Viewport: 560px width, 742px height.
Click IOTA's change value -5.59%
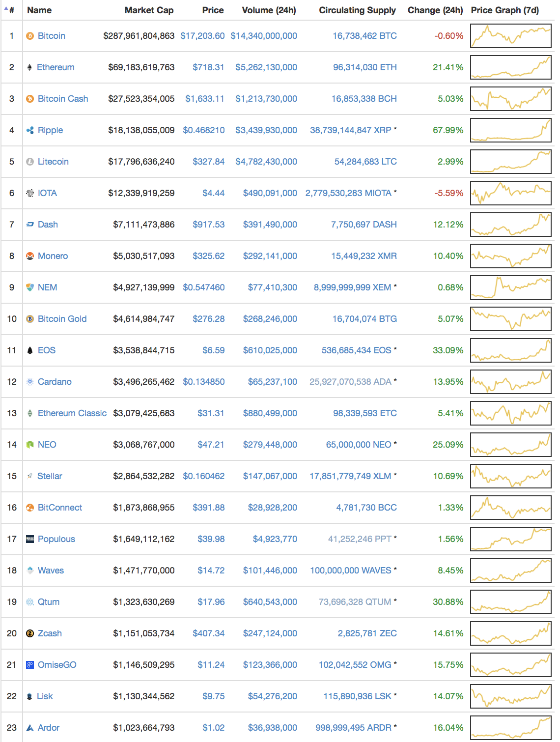[x=449, y=193]
